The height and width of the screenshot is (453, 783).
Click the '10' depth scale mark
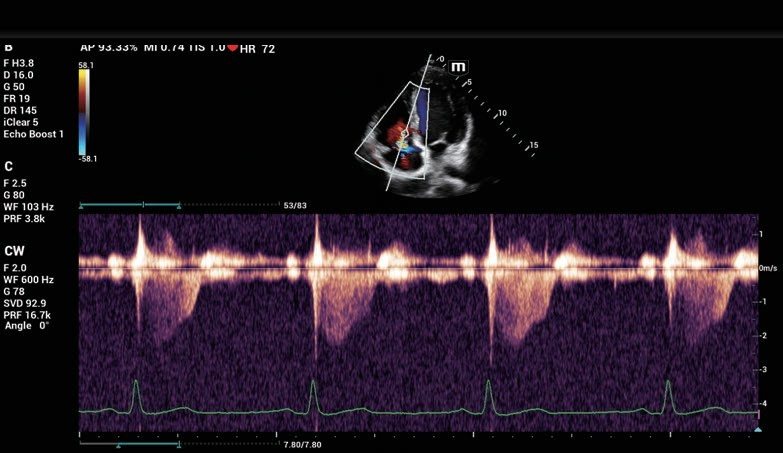(x=502, y=113)
